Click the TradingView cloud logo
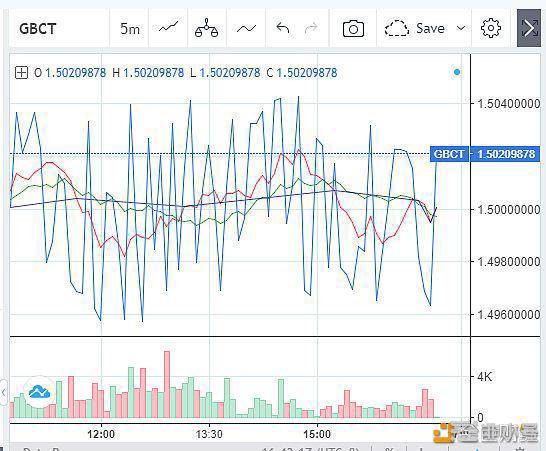Screen dimensions: 546x451 point(39,392)
